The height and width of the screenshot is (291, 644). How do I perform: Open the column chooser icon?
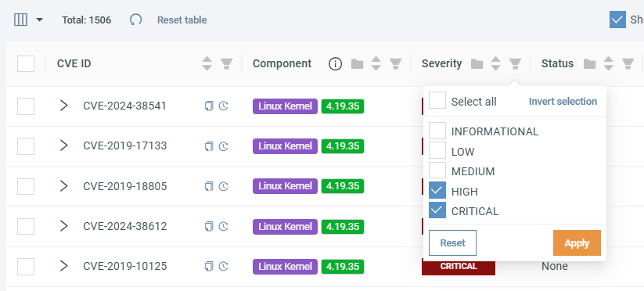20,20
